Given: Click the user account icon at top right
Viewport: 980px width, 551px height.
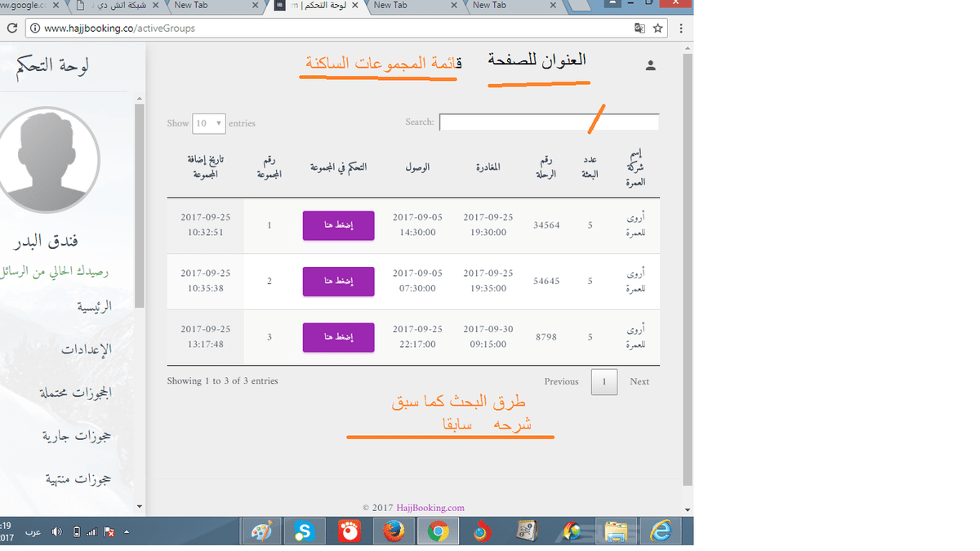Looking at the screenshot, I should tap(650, 64).
